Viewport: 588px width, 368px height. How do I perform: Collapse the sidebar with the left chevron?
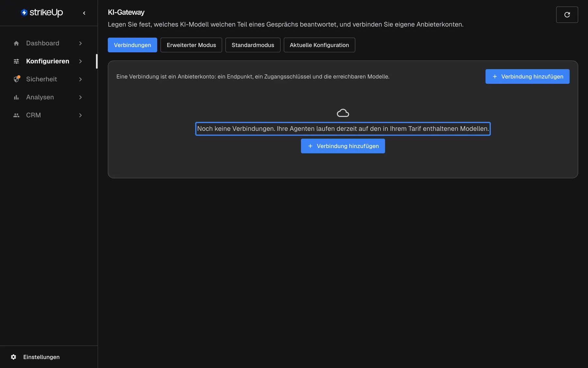click(x=84, y=13)
